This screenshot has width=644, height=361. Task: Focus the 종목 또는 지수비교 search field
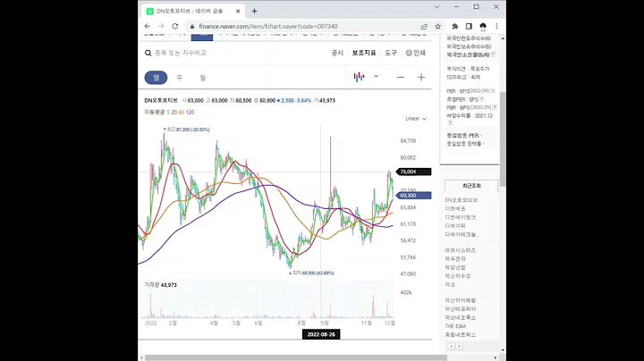(181, 53)
